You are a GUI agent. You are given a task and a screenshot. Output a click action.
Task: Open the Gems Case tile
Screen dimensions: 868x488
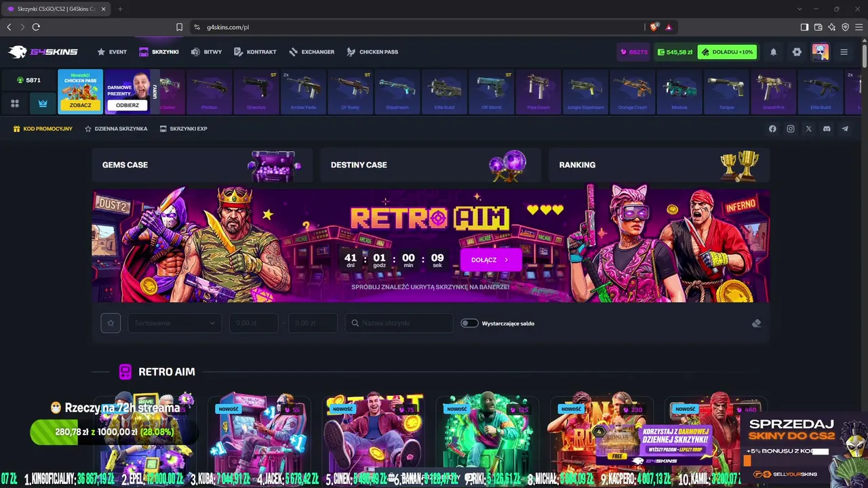(x=202, y=165)
